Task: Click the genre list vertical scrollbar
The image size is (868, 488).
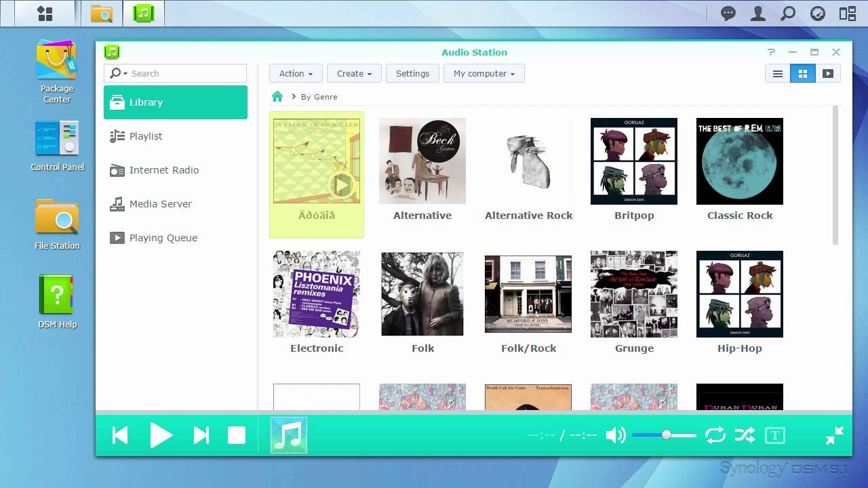Action: (x=835, y=176)
